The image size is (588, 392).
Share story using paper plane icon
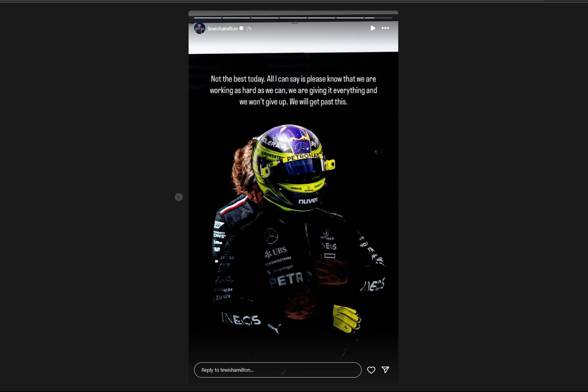[385, 370]
